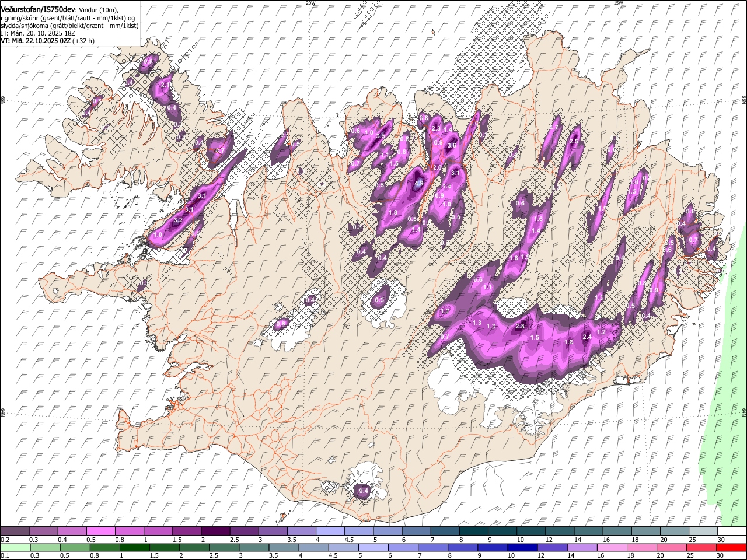Select pale gray swatch between 25 and 30, upper scale

[703, 531]
